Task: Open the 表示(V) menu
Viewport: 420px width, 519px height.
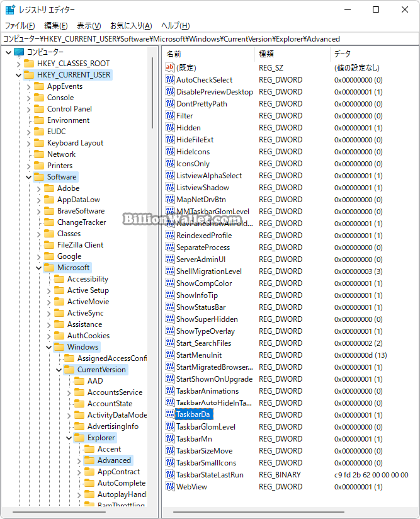Action: 89,25
